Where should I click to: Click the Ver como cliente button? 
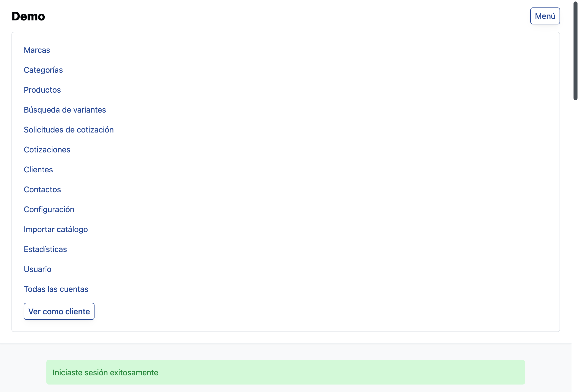coord(59,311)
